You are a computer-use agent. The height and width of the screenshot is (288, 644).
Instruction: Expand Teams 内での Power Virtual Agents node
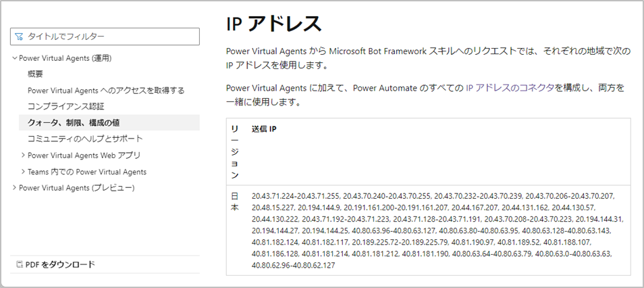click(x=23, y=172)
